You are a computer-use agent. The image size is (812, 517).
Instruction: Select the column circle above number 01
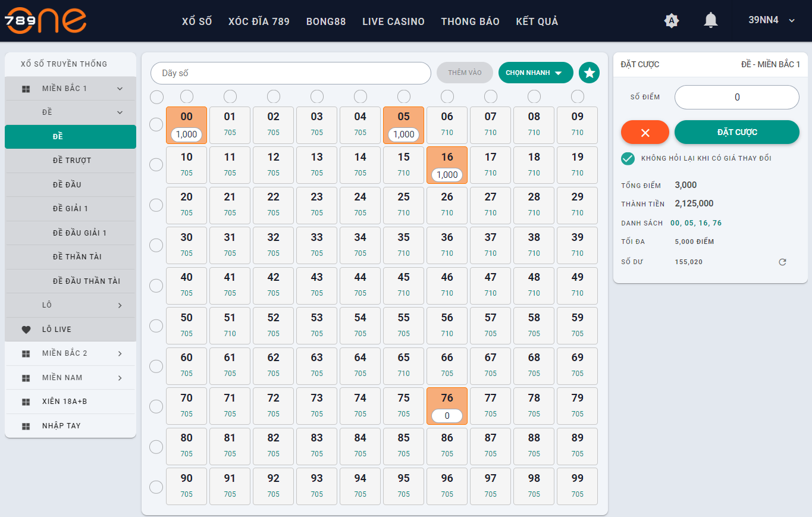230,96
